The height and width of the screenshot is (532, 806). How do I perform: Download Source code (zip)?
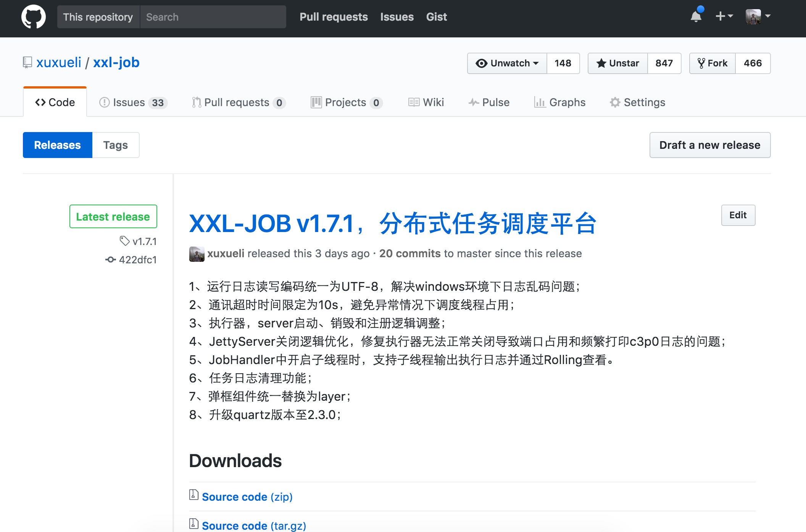[x=247, y=497]
